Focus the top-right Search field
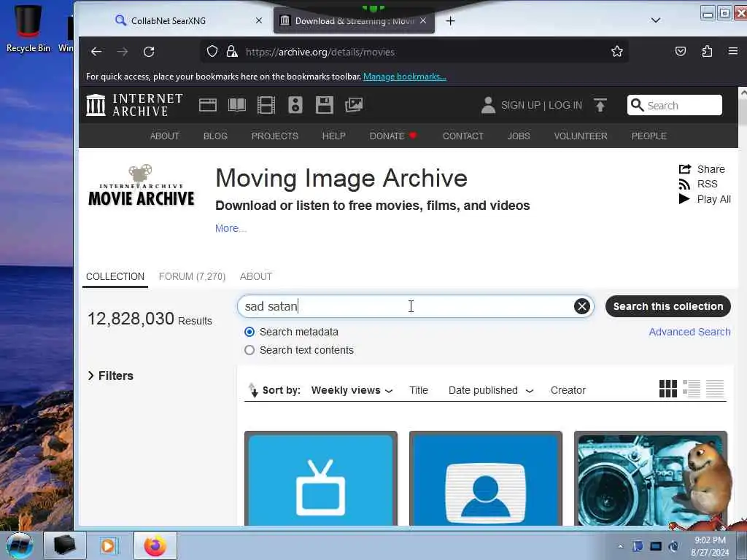 pos(675,105)
